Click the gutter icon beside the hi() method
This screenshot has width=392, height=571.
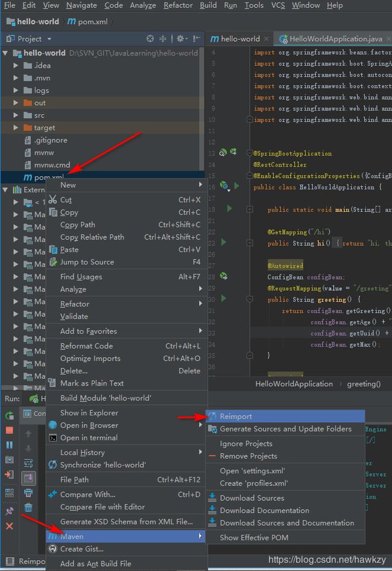point(224,242)
